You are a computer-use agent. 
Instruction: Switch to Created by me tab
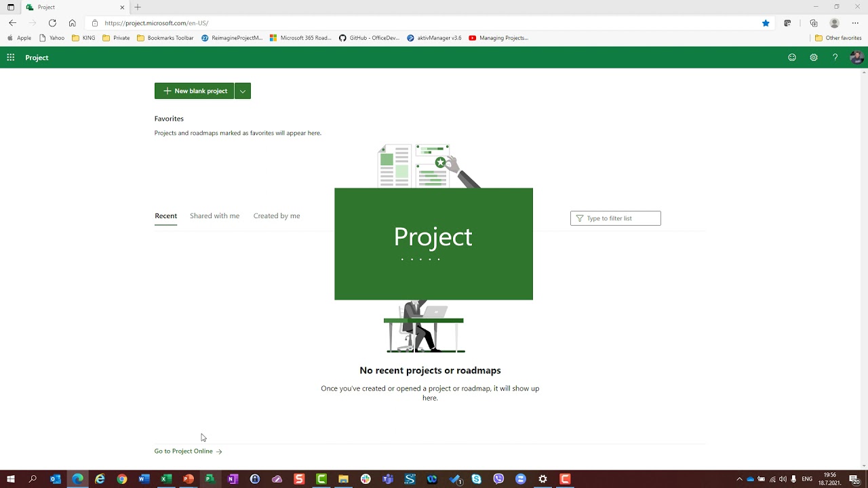[x=277, y=216]
